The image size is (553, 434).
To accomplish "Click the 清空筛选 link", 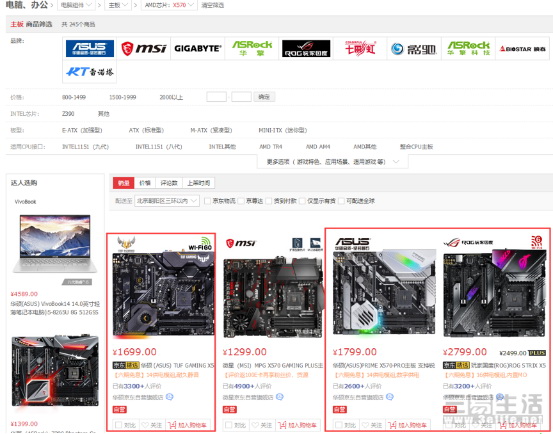I will (x=212, y=5).
